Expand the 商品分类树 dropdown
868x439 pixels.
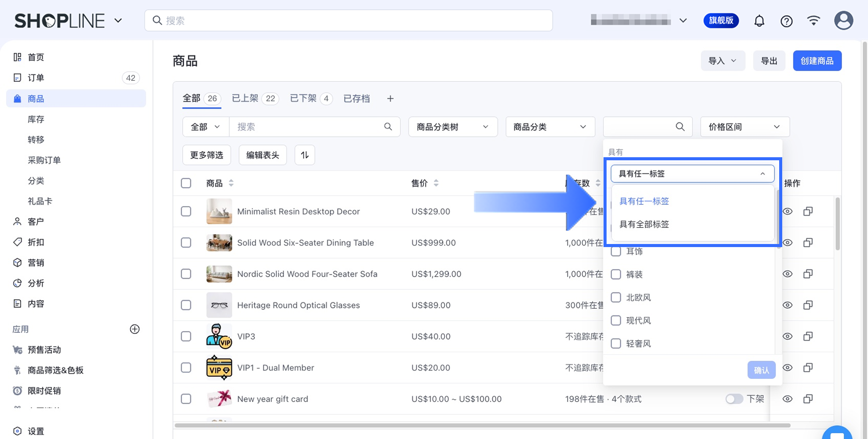[x=452, y=127]
